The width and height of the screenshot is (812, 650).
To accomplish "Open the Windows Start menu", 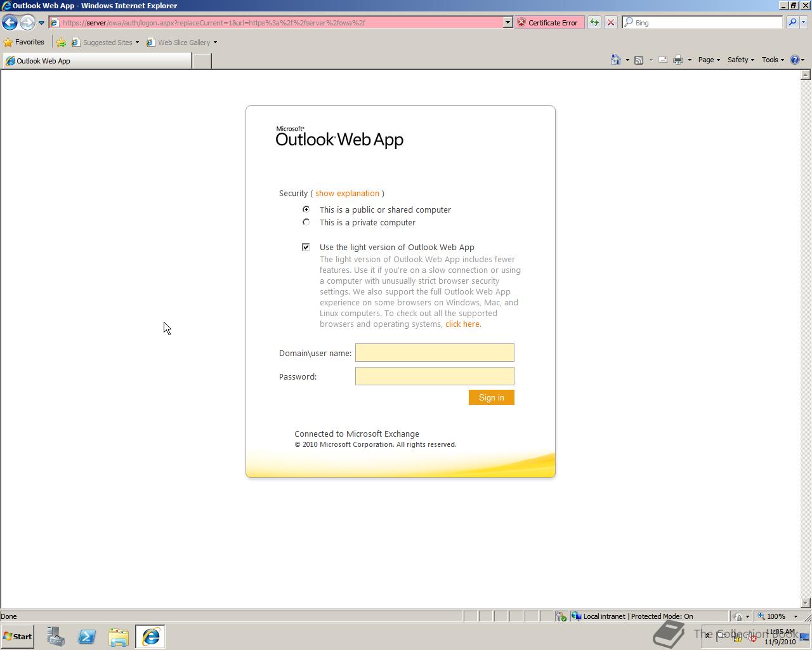I will [x=18, y=637].
